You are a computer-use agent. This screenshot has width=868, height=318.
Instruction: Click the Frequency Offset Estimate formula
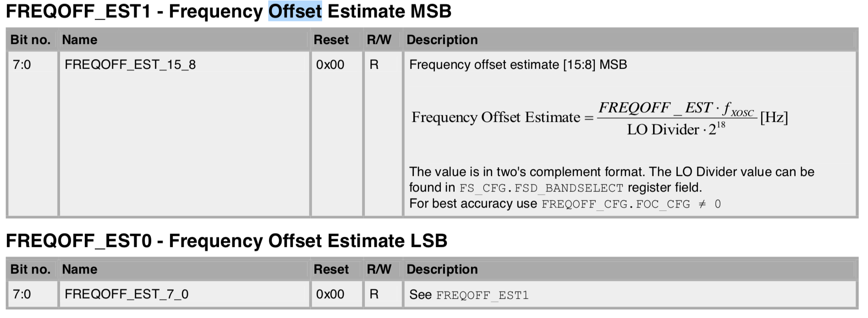599,118
